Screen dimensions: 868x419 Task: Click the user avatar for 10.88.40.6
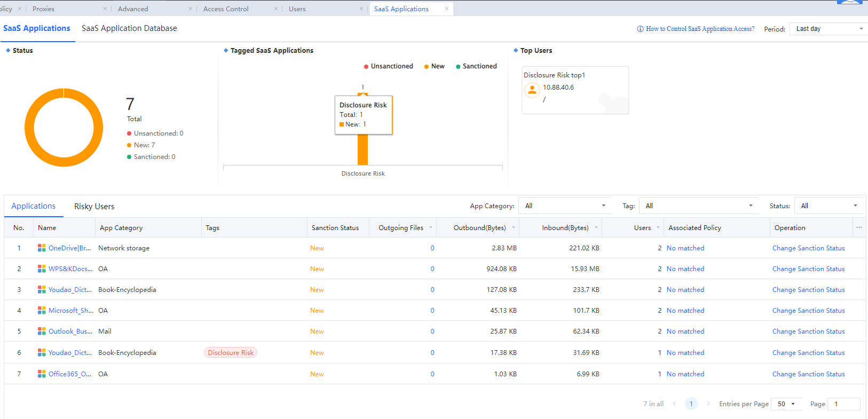click(532, 90)
